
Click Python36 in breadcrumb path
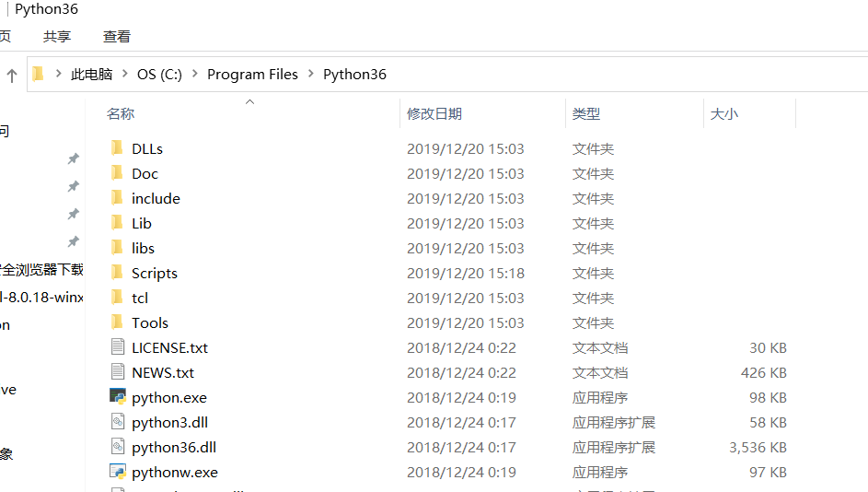(354, 75)
